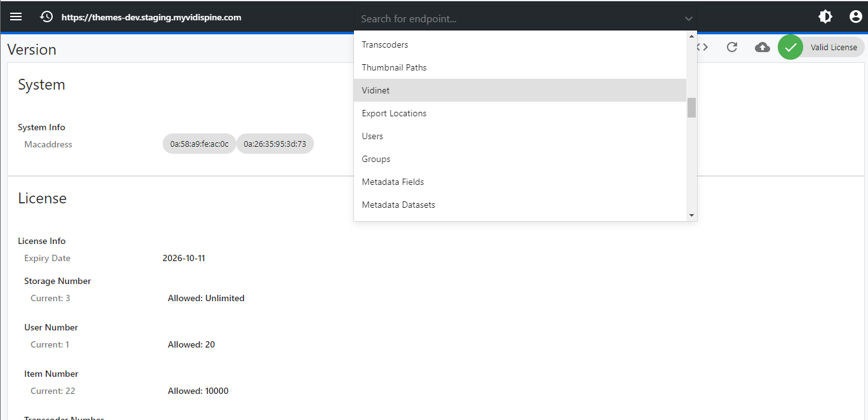
Task: Select Transcoders from the endpoint list
Action: click(x=385, y=44)
